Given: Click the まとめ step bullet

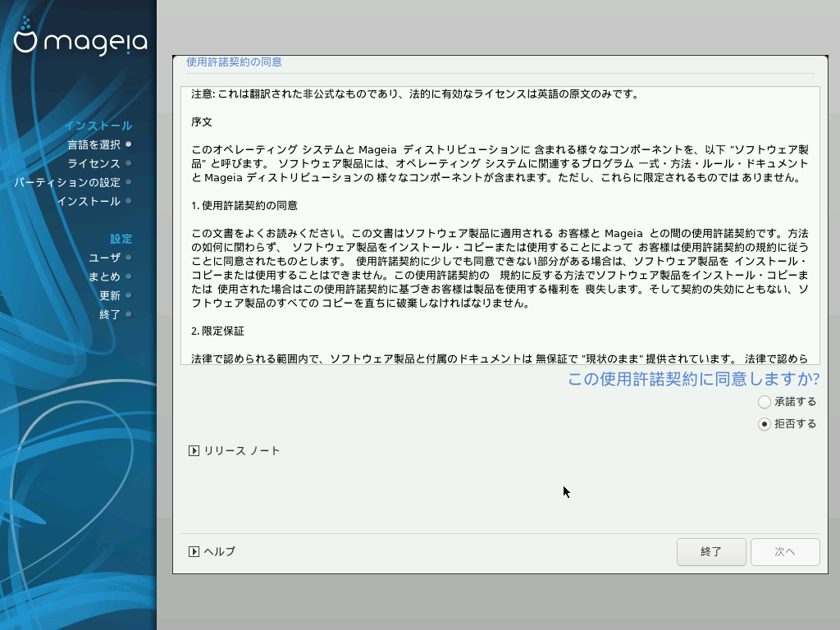Looking at the screenshot, I should point(129,276).
